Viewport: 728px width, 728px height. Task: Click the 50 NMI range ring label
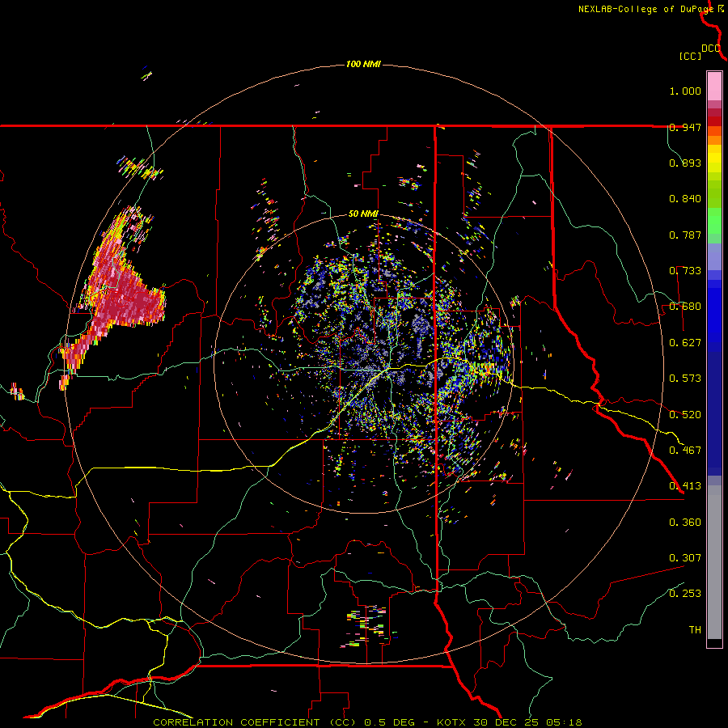click(363, 214)
